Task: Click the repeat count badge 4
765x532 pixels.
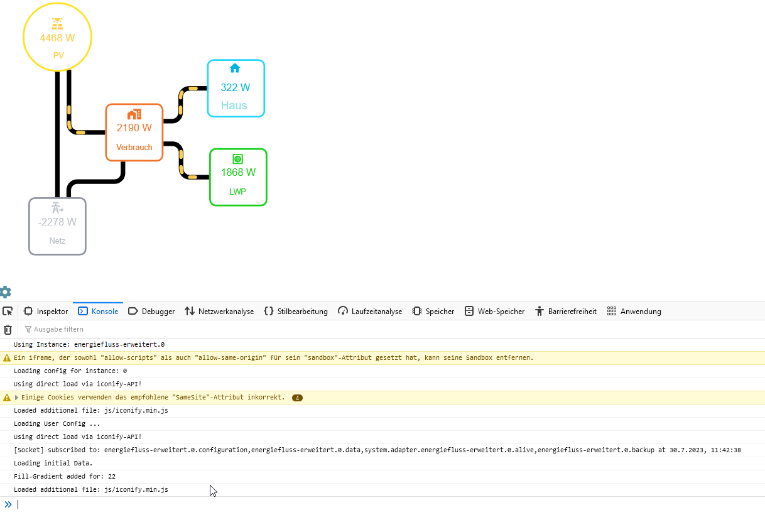Action: pos(297,398)
